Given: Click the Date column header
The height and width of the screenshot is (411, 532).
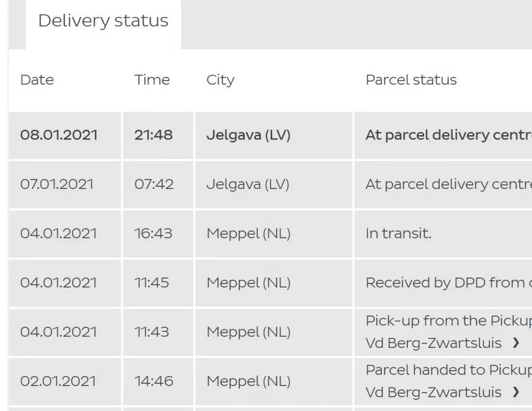Looking at the screenshot, I should 37,80.
